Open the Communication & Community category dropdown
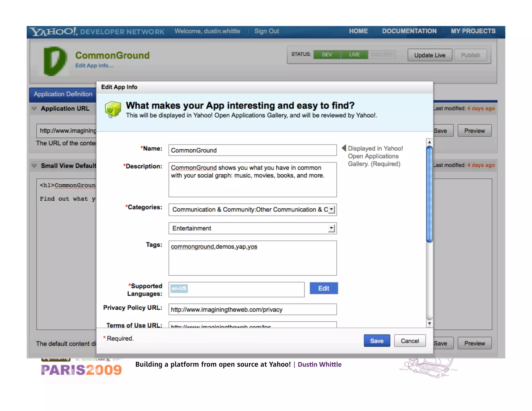Image resolution: width=532 pixels, height=411 pixels. (x=252, y=210)
